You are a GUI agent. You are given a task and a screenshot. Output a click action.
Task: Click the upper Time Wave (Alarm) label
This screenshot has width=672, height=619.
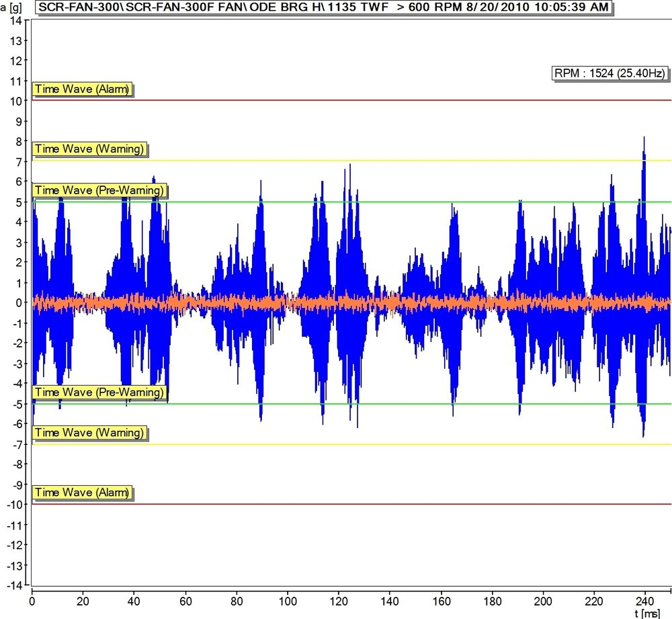[83, 89]
